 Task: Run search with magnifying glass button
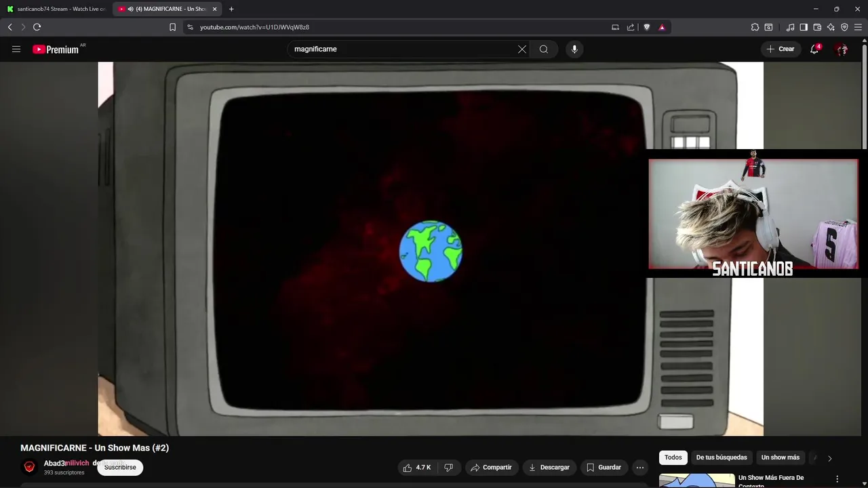pos(544,49)
